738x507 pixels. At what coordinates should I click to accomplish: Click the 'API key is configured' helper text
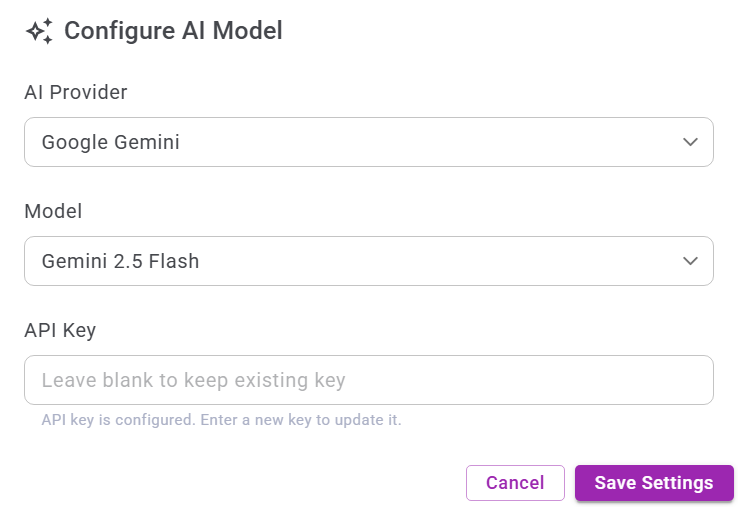click(118, 420)
